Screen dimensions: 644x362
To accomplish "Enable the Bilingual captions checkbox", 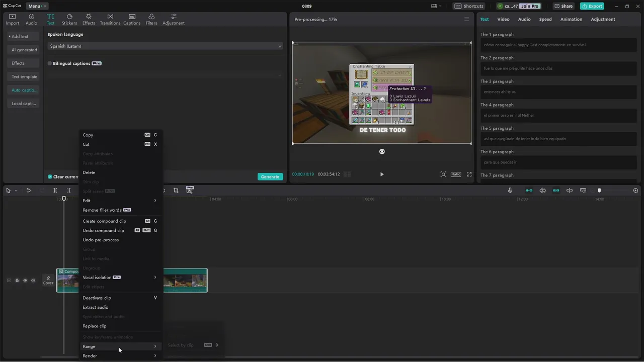I will click(50, 64).
